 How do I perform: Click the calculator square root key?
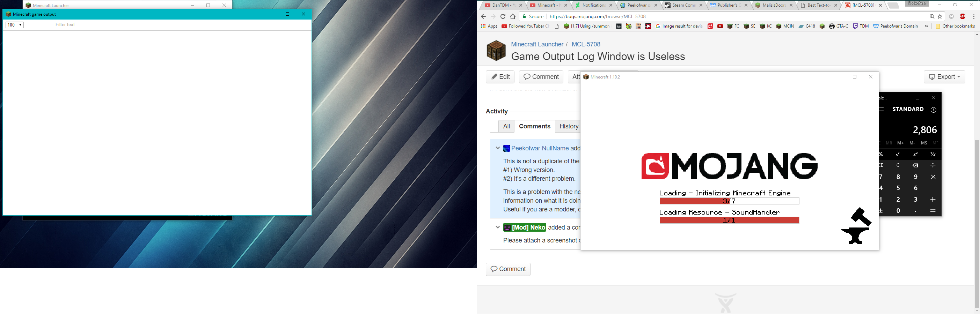click(898, 154)
